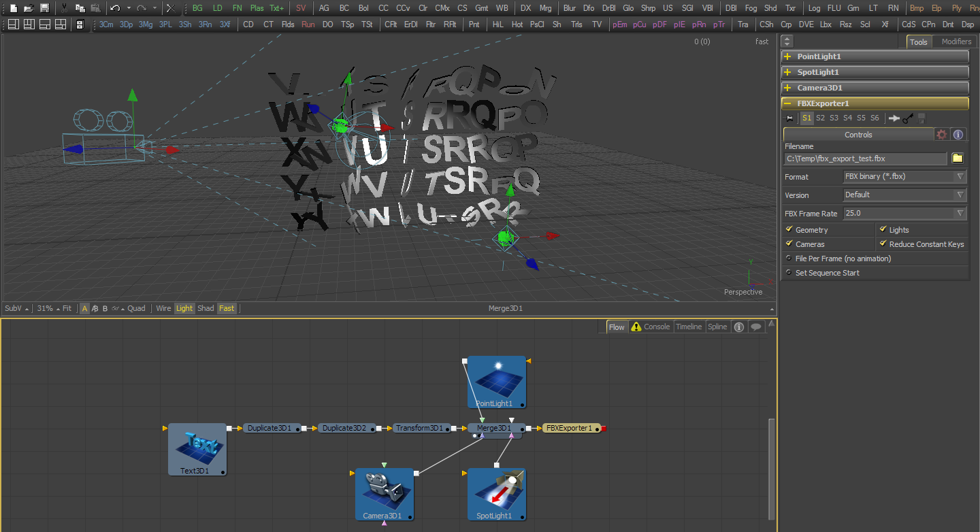The image size is (980, 532).
Task: Uncheck Reduce Constant Keys
Action: pyautogui.click(x=883, y=244)
